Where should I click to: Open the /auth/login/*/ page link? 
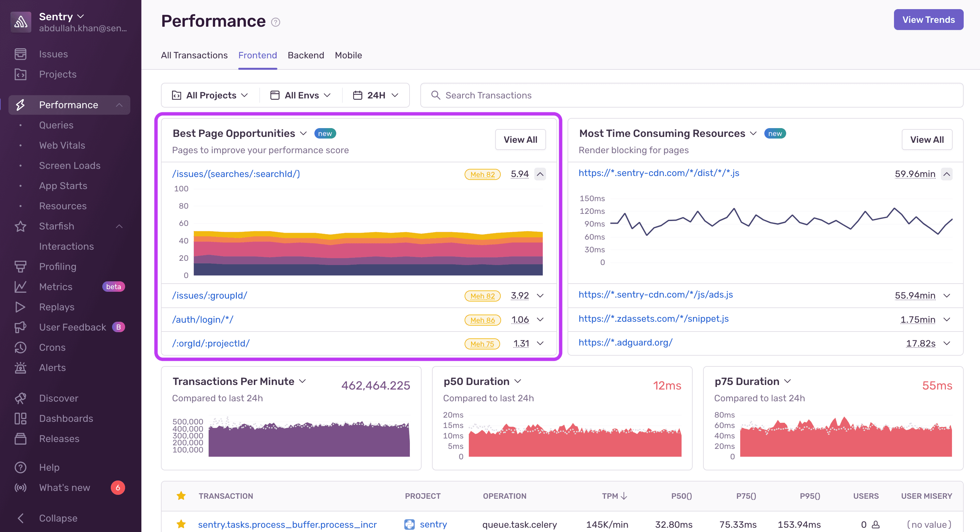click(203, 320)
